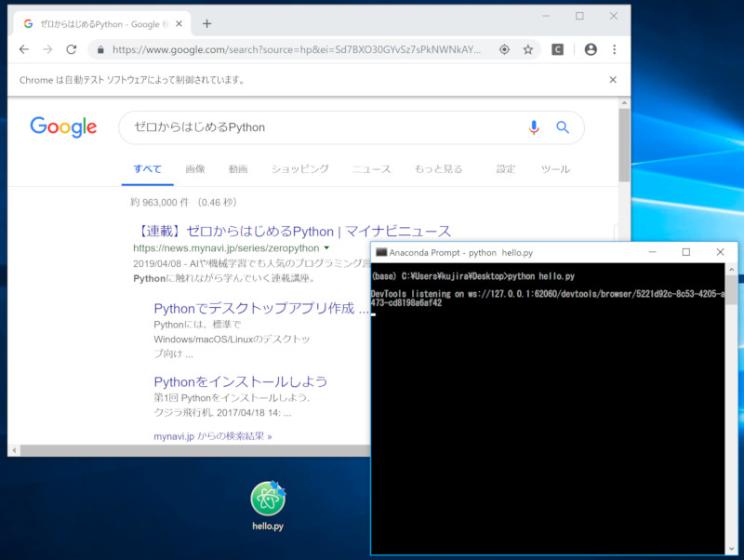Start voice search with microphone icon

(x=534, y=127)
